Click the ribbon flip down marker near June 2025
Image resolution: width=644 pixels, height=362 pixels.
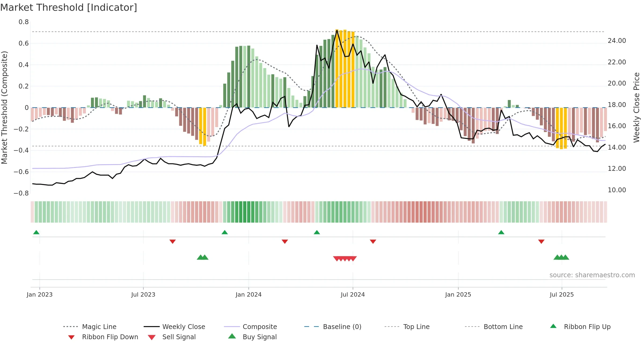point(541,242)
